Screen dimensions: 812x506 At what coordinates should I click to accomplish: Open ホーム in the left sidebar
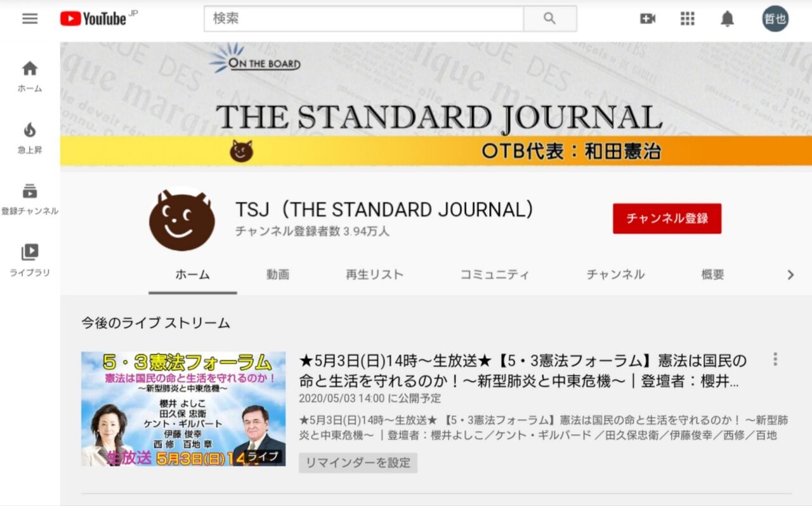[30, 76]
